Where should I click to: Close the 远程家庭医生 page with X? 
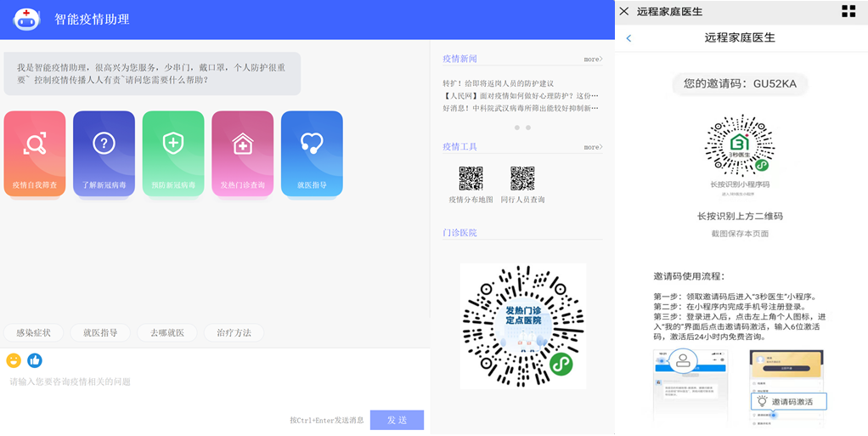coord(624,11)
